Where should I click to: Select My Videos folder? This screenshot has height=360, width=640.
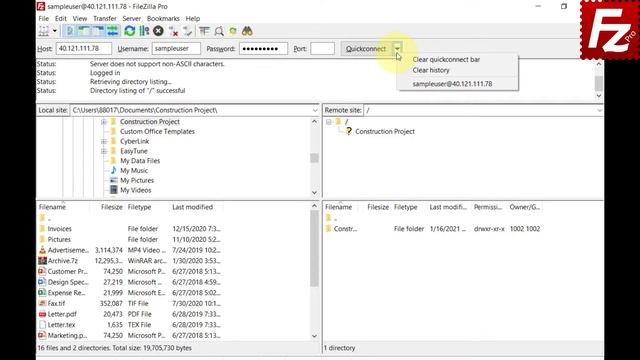[x=136, y=190]
